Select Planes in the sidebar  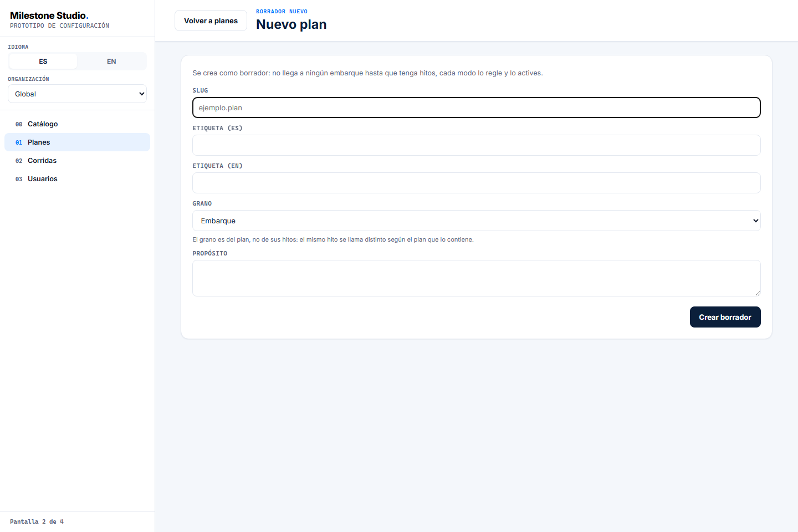point(77,142)
